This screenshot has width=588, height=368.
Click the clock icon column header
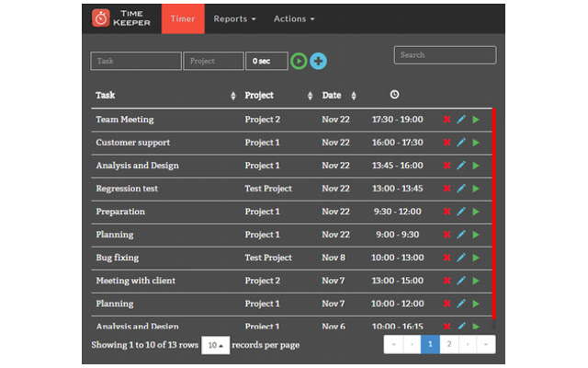[x=394, y=95]
